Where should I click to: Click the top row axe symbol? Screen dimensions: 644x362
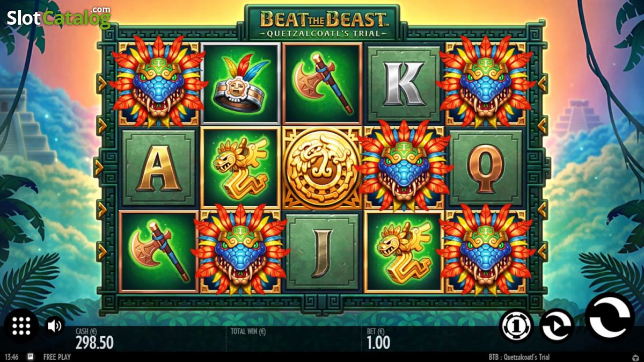tap(322, 84)
